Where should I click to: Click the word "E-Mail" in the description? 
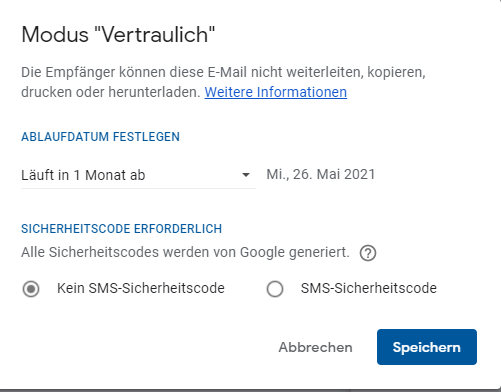tap(227, 72)
